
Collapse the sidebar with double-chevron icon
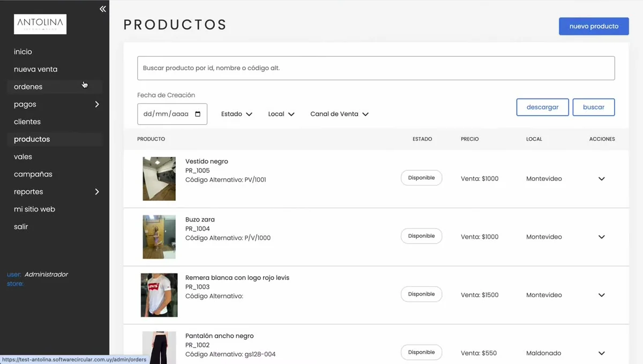click(103, 9)
